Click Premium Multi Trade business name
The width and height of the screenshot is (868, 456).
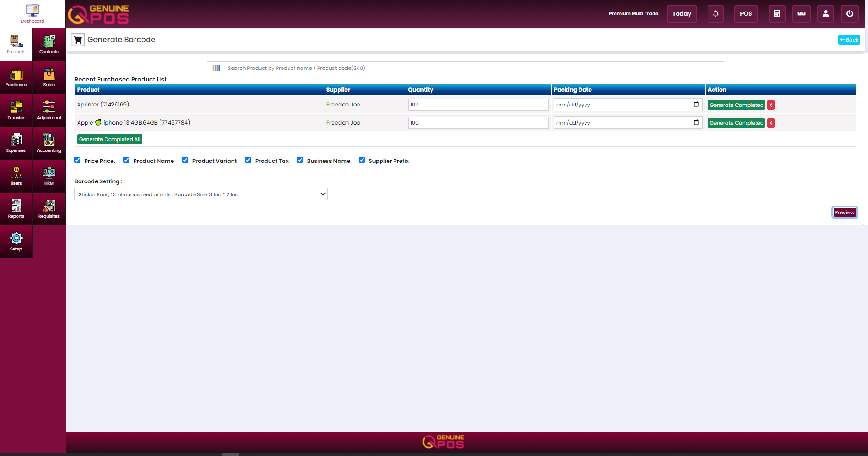pos(634,14)
